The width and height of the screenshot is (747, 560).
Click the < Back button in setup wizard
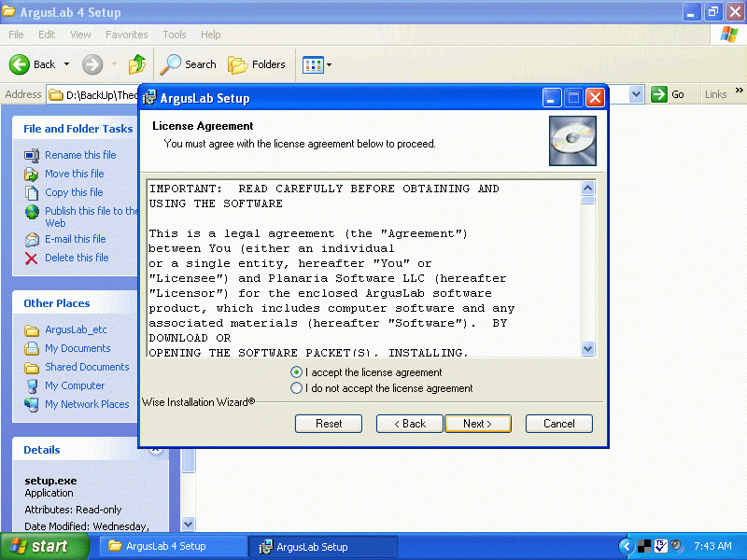(410, 424)
